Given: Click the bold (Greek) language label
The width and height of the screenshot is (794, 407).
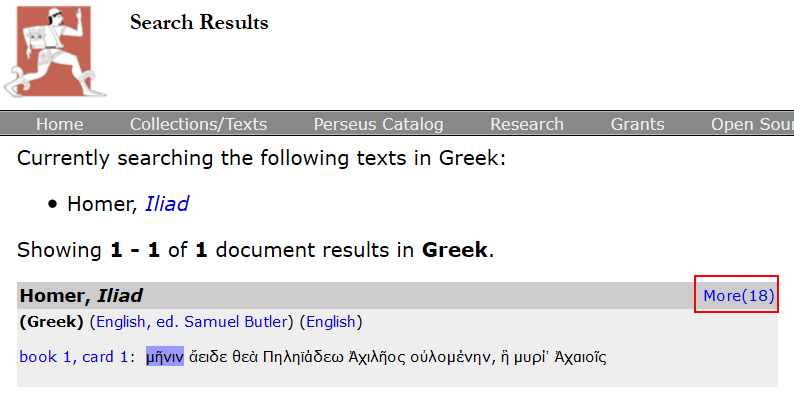Looking at the screenshot, I should click(52, 322).
